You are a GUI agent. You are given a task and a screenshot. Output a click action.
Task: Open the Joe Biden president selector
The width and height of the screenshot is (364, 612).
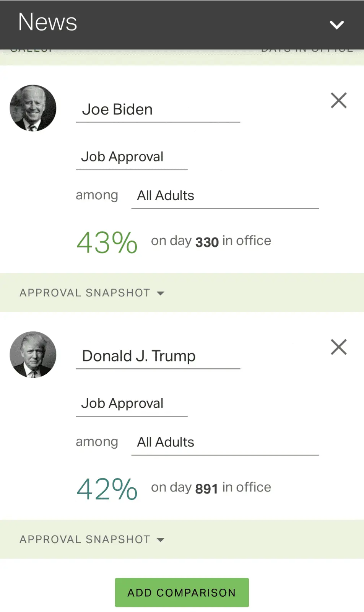pyautogui.click(x=158, y=110)
